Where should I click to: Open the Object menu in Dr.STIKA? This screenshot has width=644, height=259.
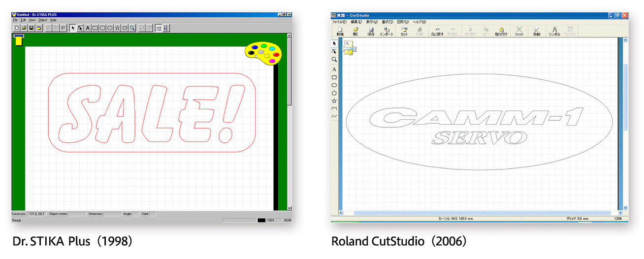[x=43, y=20]
